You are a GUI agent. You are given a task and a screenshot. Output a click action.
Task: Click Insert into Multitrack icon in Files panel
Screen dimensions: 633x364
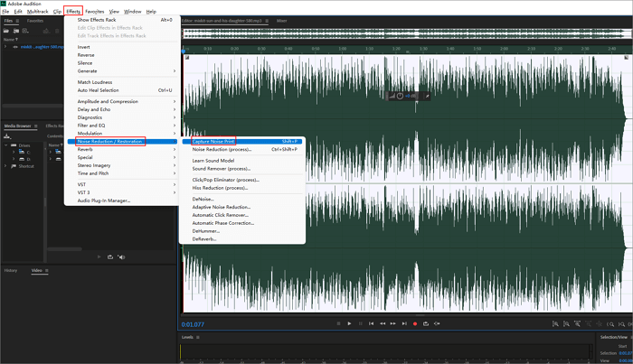tap(46, 31)
